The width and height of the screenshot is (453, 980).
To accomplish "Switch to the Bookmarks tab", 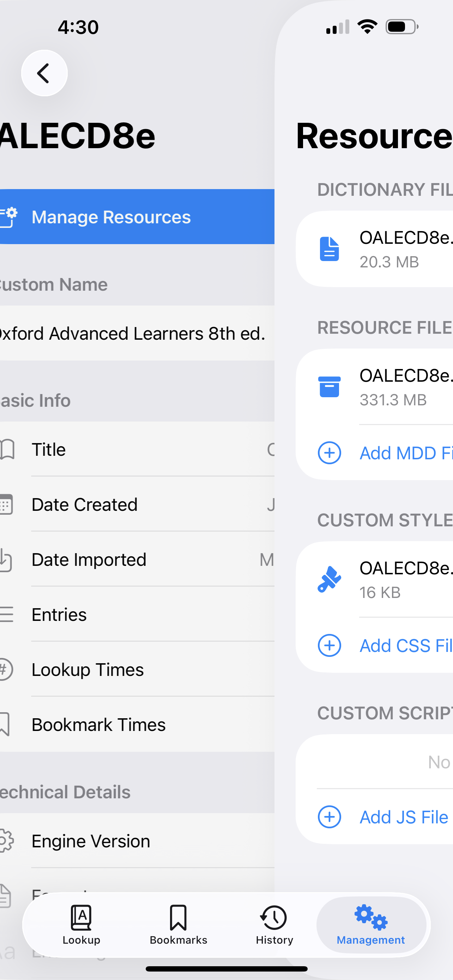I will click(179, 925).
